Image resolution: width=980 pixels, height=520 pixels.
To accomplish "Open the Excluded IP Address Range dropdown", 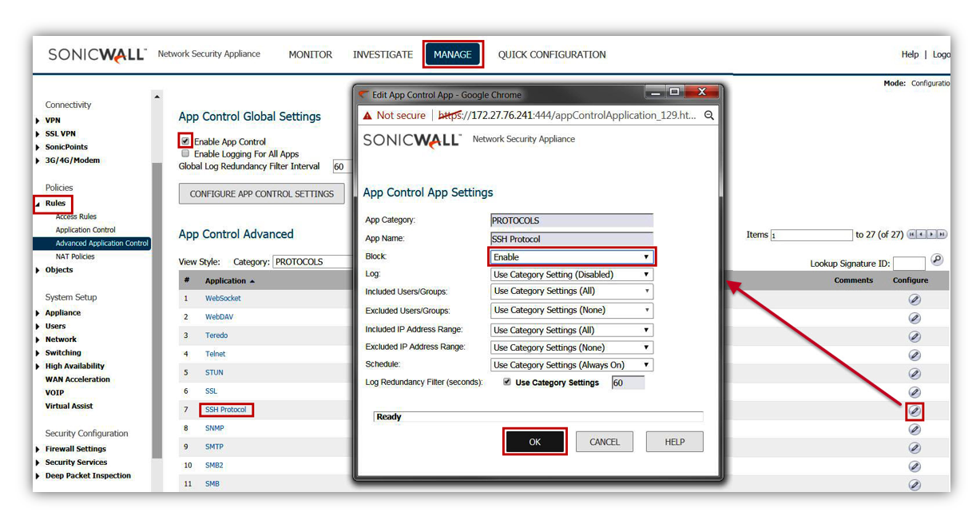I will click(x=572, y=347).
